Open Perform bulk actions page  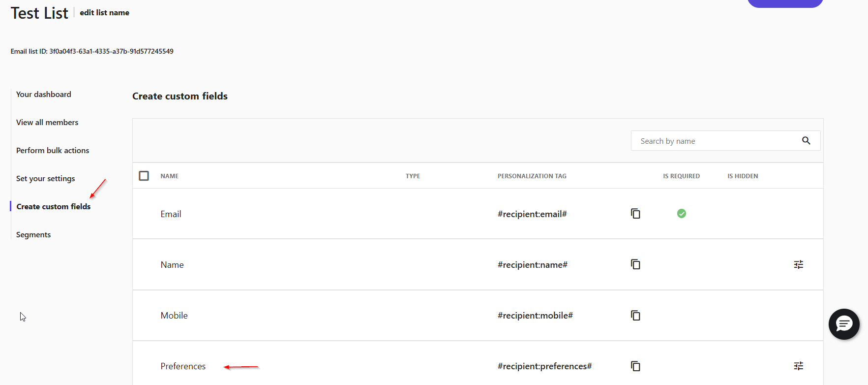[53, 151]
